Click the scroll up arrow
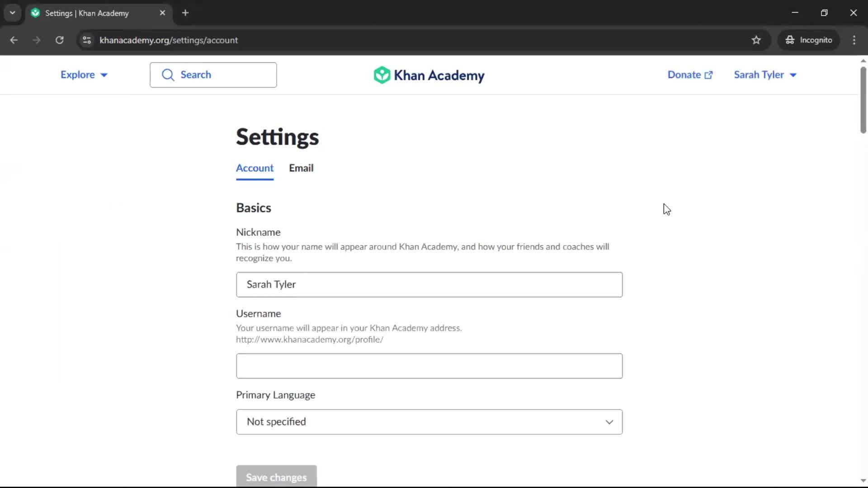This screenshot has height=488, width=868. click(x=863, y=61)
